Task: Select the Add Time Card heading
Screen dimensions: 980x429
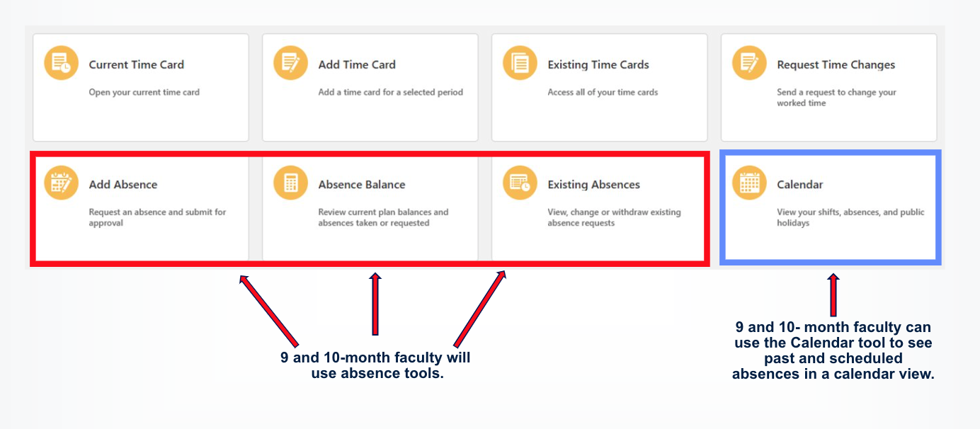Action: point(357,64)
